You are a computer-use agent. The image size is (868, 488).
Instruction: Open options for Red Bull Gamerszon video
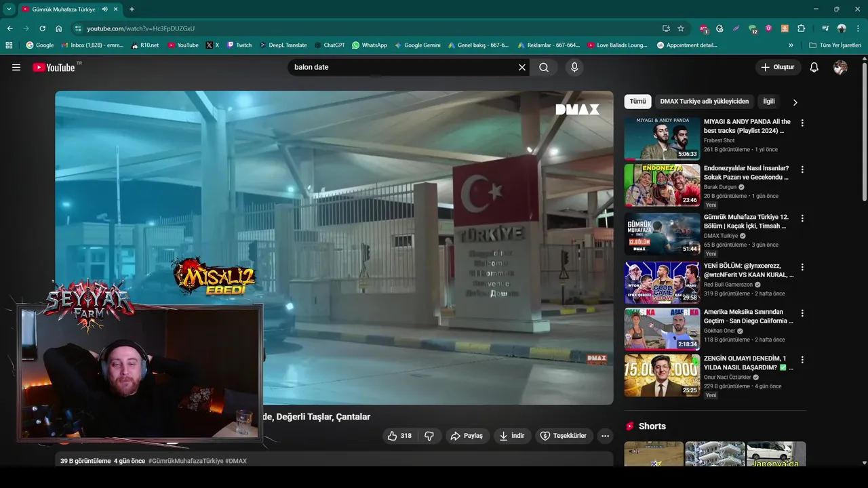click(802, 267)
